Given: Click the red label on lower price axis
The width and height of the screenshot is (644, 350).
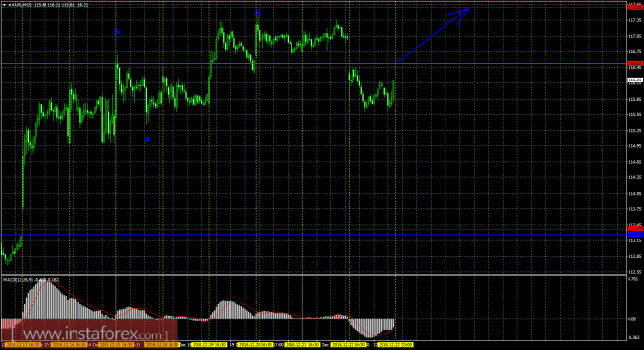Looking at the screenshot, I should pos(635,229).
